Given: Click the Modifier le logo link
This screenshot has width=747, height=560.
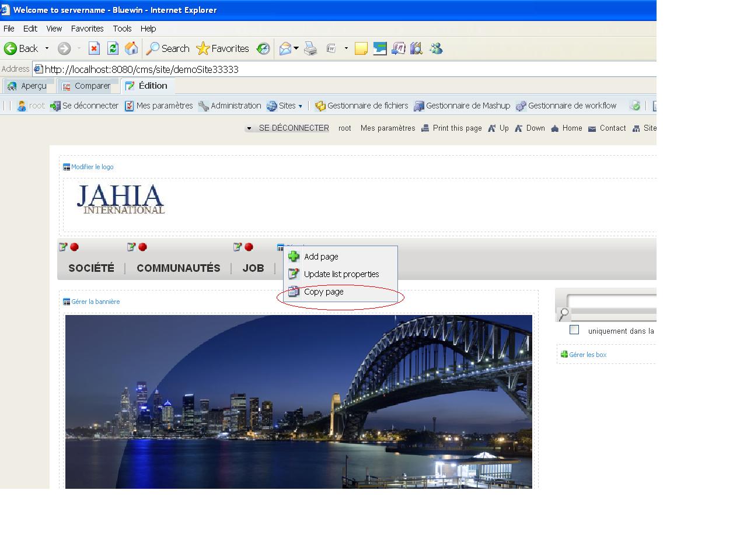Looking at the screenshot, I should pyautogui.click(x=92, y=167).
